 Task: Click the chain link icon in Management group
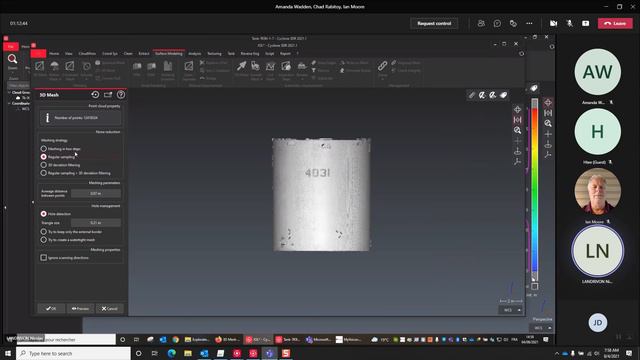pos(382,66)
